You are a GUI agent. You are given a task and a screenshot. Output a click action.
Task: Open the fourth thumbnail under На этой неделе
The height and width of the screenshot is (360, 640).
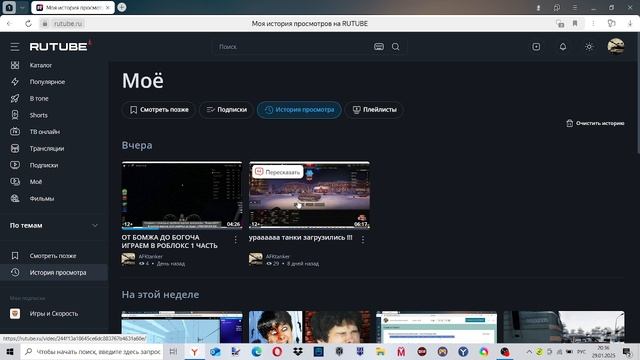click(564, 327)
